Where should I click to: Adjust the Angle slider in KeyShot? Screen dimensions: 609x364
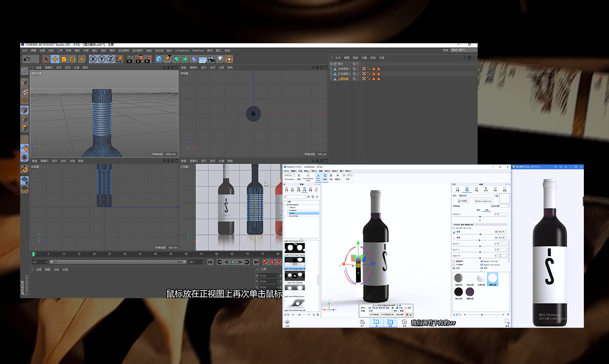pyautogui.click(x=480, y=258)
